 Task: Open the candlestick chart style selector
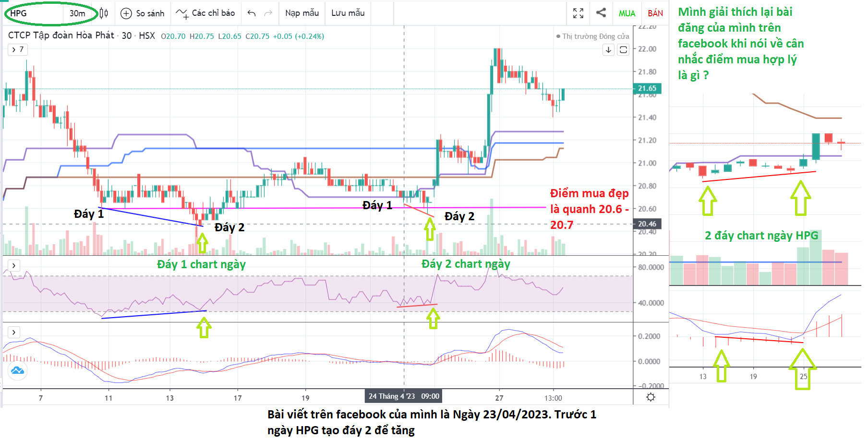[104, 13]
